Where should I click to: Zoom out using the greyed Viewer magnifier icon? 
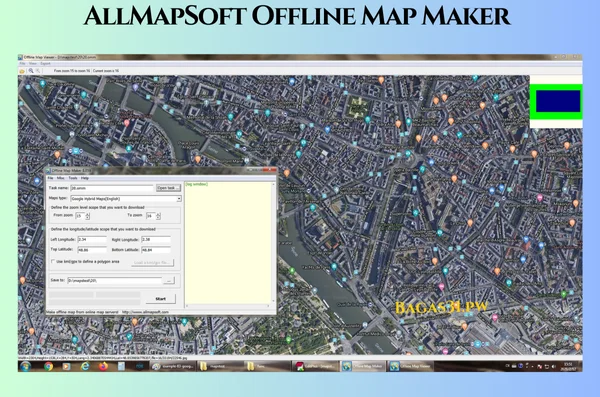(x=38, y=71)
